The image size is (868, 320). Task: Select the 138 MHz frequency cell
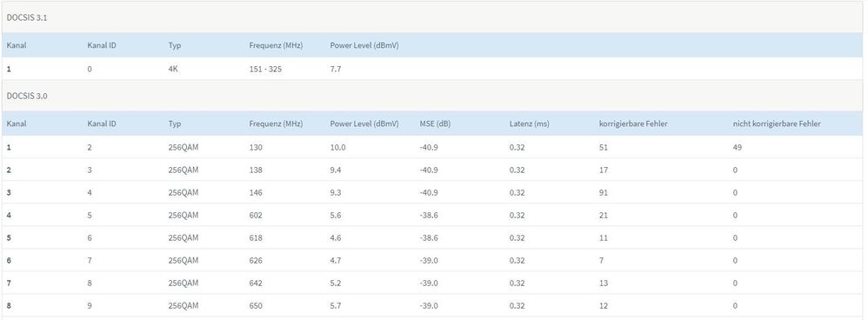coord(256,170)
